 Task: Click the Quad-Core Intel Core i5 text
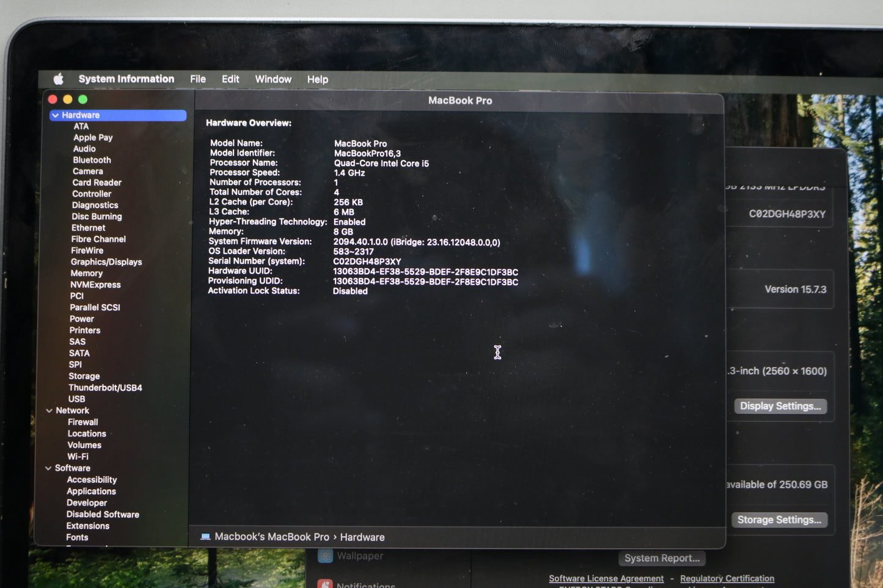[x=381, y=163]
